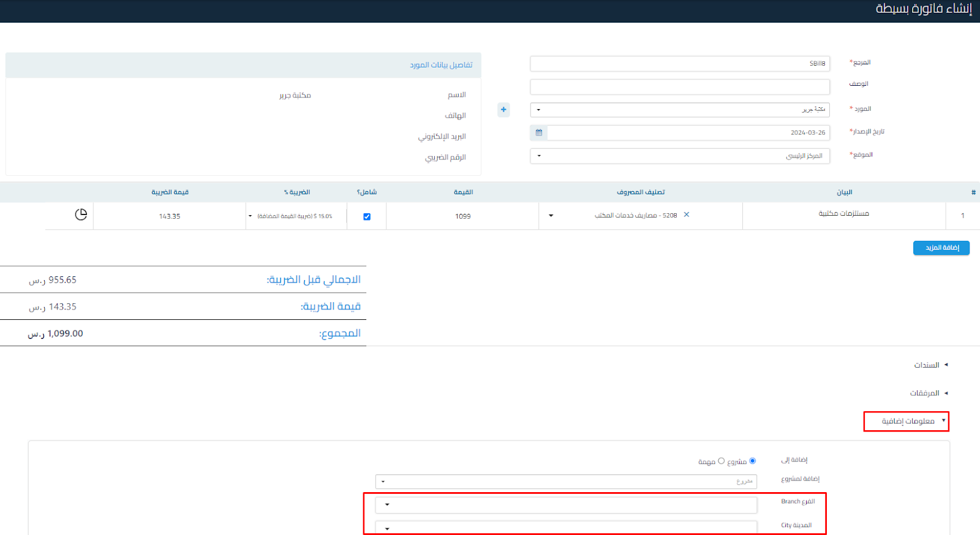Open the calendar icon for issue date
The height and width of the screenshot is (535, 980).
pos(539,132)
